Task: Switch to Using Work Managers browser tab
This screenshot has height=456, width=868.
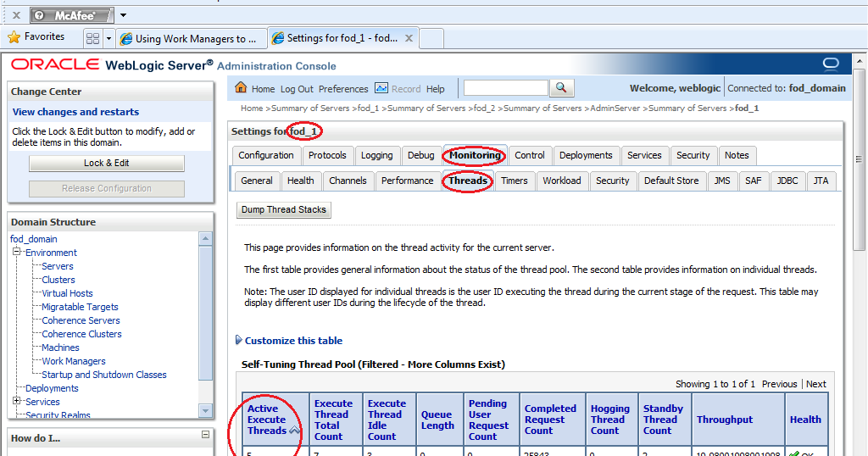Action: click(192, 39)
